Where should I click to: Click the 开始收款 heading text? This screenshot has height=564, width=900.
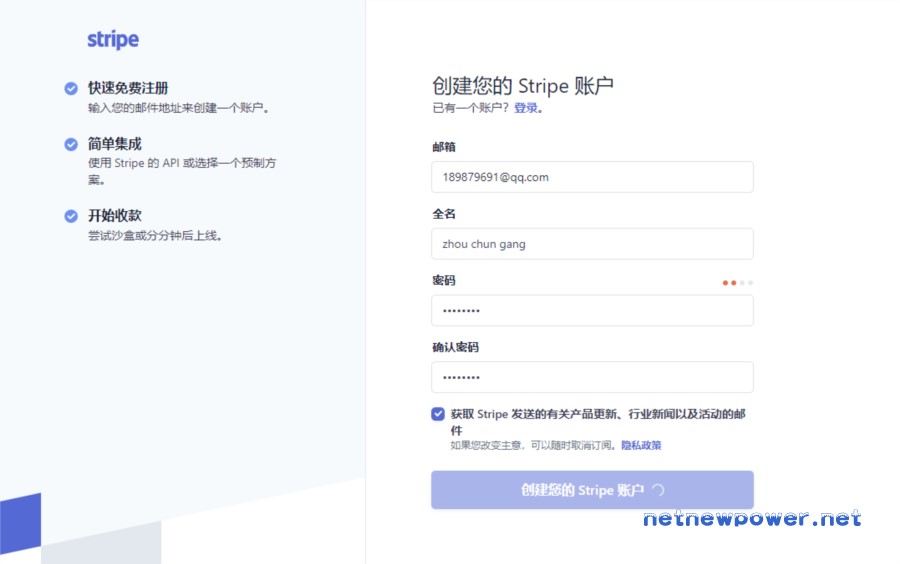pos(115,216)
